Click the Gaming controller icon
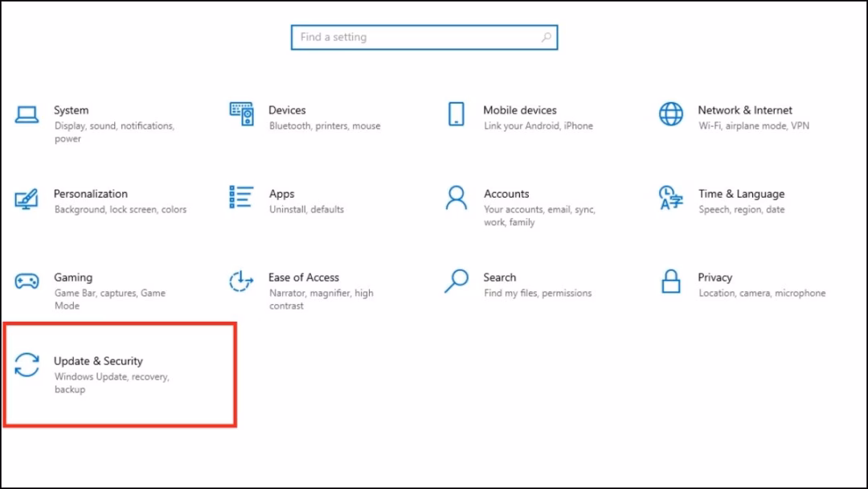 click(27, 281)
